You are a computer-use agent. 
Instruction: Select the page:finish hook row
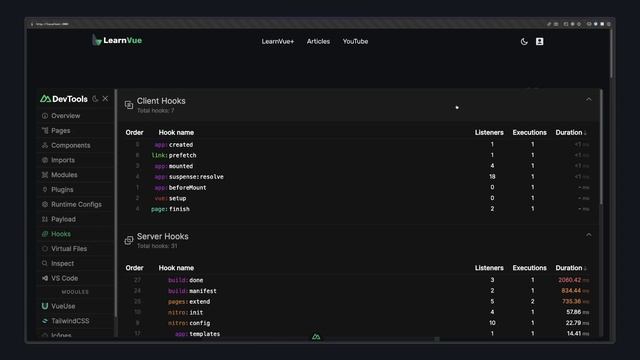358,209
